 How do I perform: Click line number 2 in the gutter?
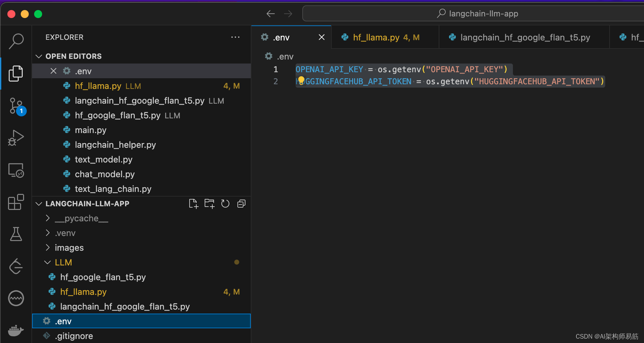(x=276, y=81)
